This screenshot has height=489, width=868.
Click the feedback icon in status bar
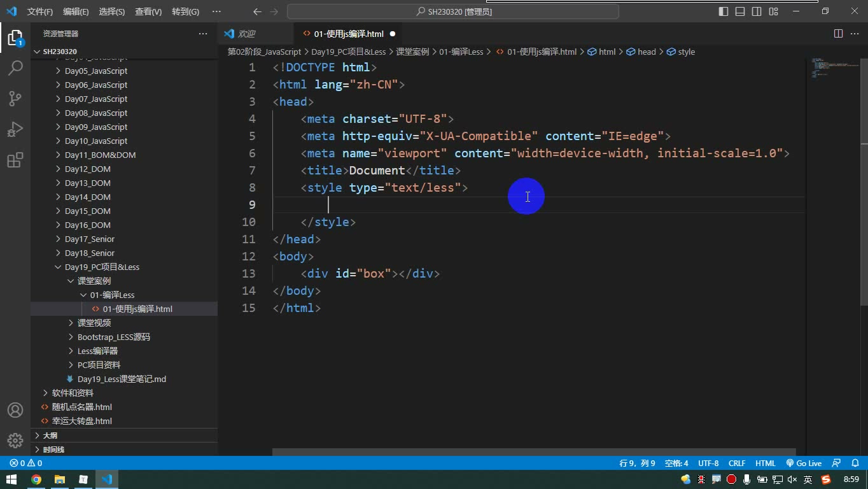(837, 464)
